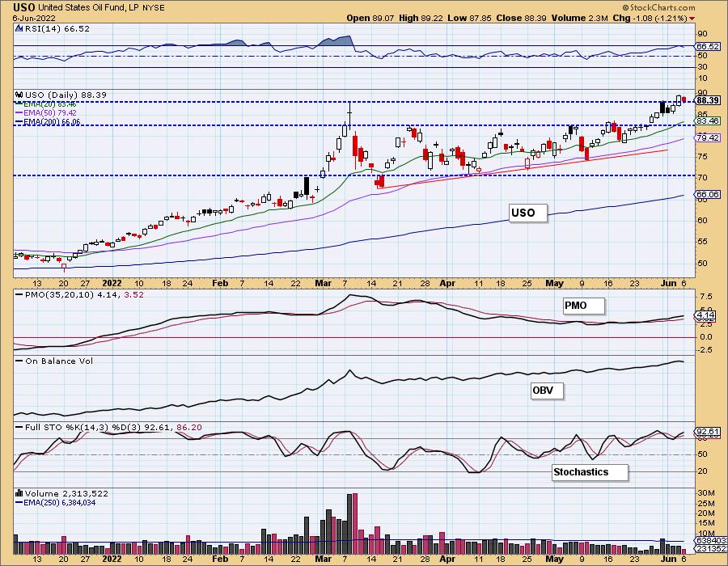
Task: Click the Low 87.85 value
Action: (x=469, y=18)
